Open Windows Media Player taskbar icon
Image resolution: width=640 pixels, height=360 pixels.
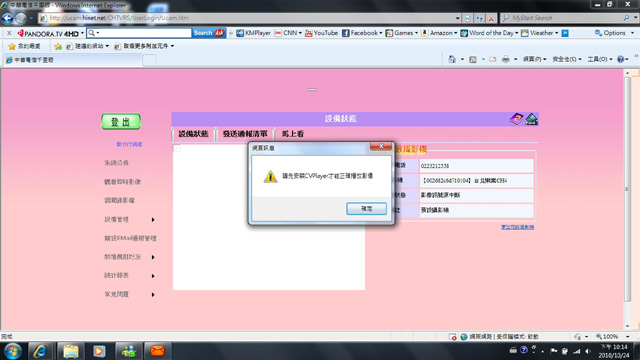pos(99,351)
